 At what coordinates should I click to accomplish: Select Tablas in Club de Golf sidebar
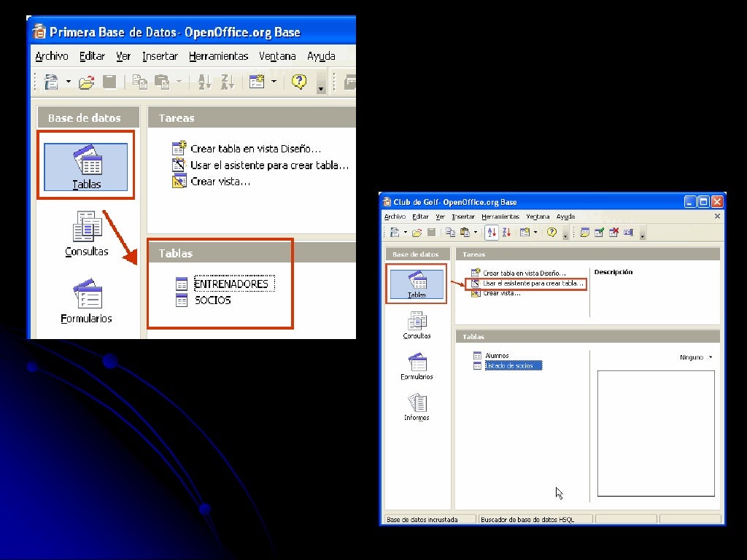click(417, 284)
